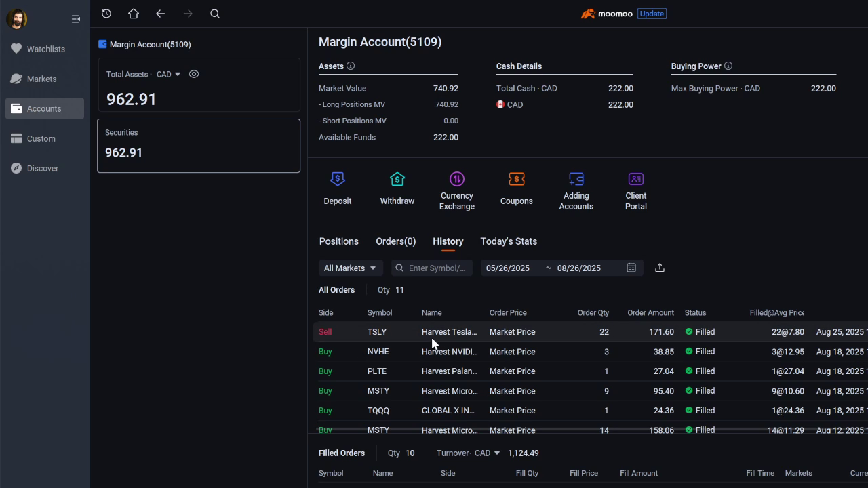Collapse the left sidebar menu
Image resolution: width=868 pixels, height=488 pixels.
click(76, 19)
